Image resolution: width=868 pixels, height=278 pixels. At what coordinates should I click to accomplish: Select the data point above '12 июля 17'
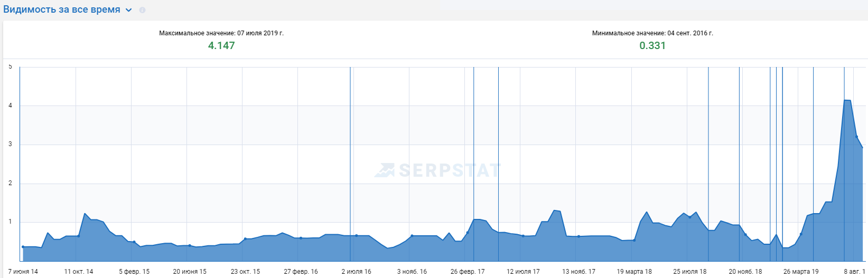pyautogui.click(x=523, y=236)
